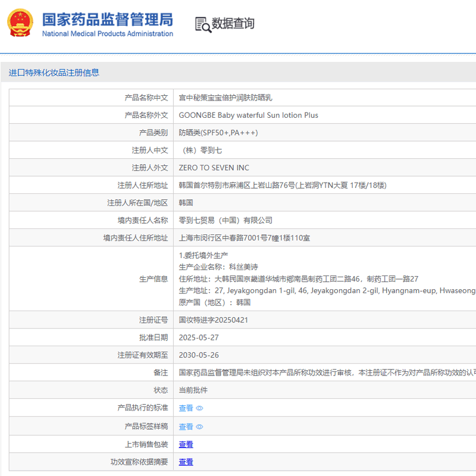The width and height of the screenshot is (476, 476).
Task: View 产品标签样稿 via 查看 link
Action: point(186,427)
